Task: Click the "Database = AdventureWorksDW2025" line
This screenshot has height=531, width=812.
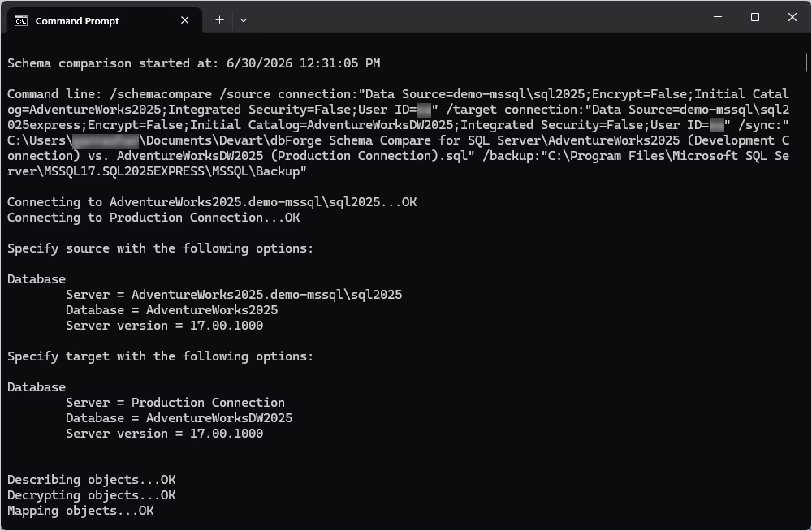Action: tap(179, 418)
